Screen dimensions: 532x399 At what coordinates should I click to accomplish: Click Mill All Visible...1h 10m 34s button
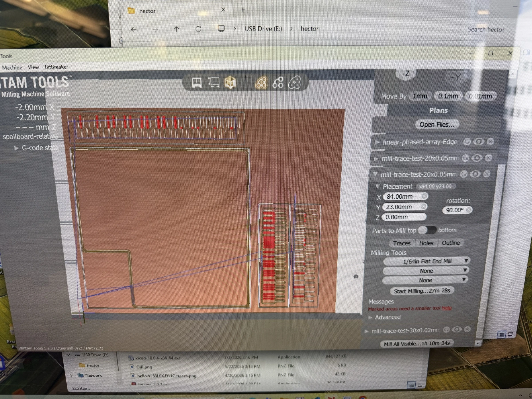click(x=417, y=343)
